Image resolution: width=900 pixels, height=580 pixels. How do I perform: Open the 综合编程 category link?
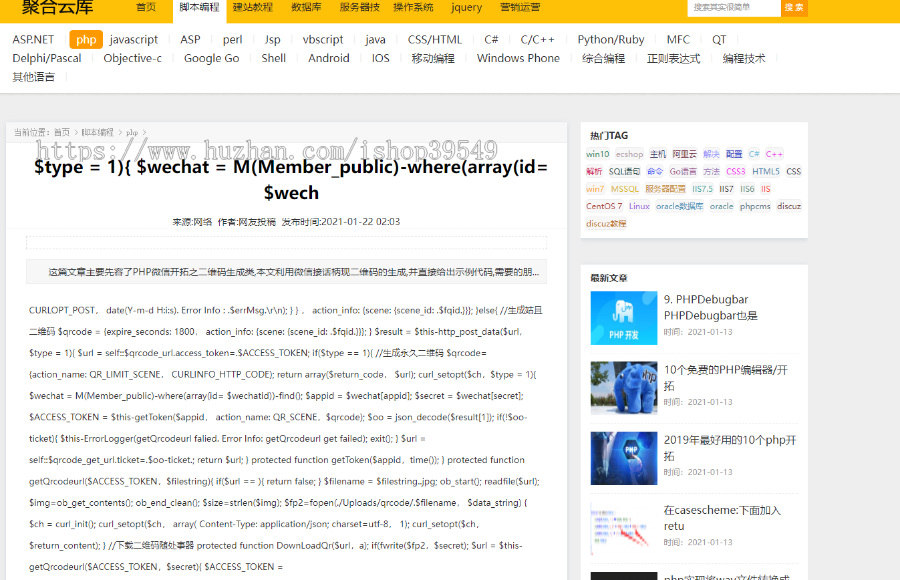click(603, 58)
